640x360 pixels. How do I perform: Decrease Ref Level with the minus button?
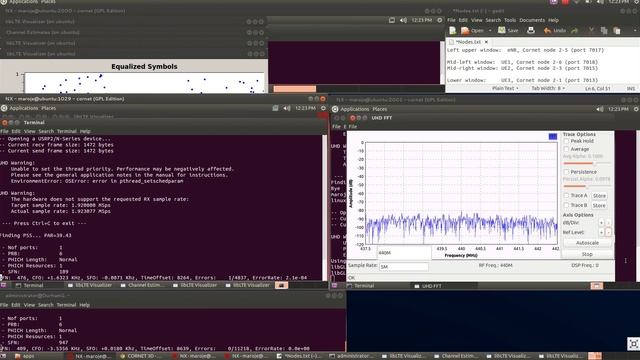(x=608, y=232)
